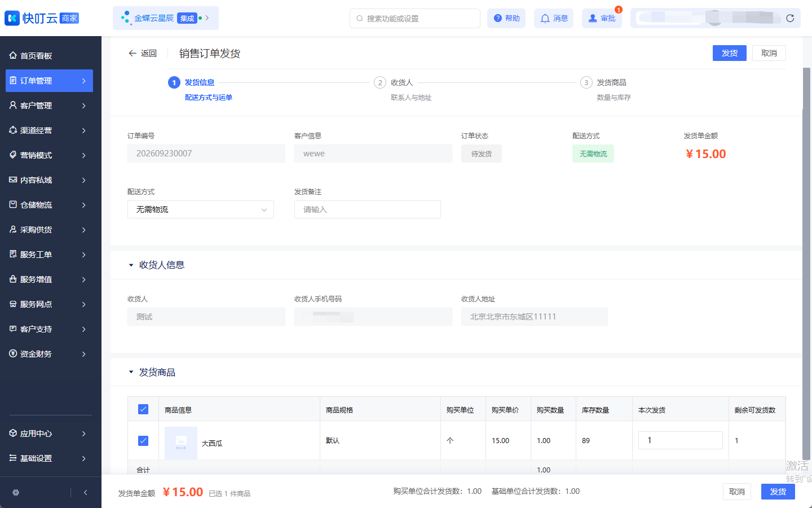Open 消息 notifications button
Viewport: 812px width, 508px height.
[x=554, y=18]
